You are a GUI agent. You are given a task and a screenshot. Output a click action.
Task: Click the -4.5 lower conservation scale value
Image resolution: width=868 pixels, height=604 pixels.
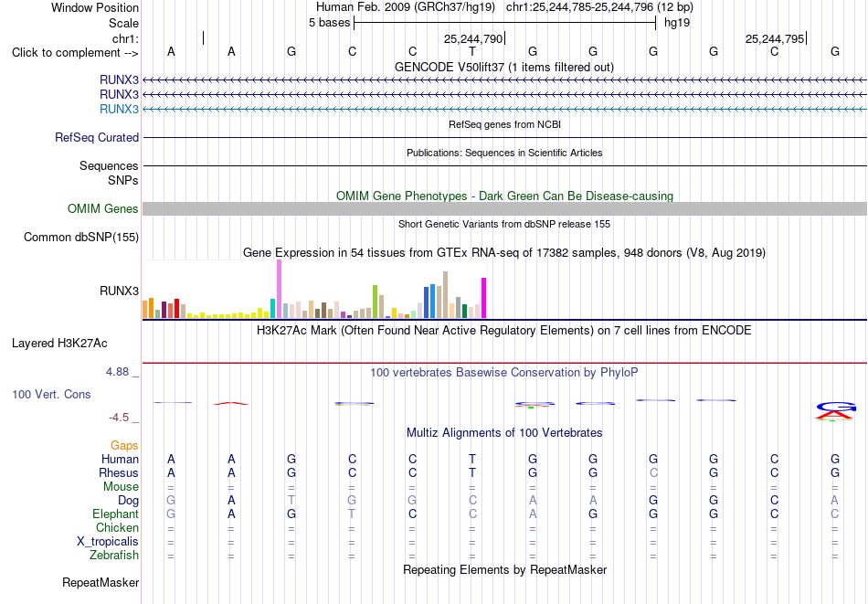(119, 418)
